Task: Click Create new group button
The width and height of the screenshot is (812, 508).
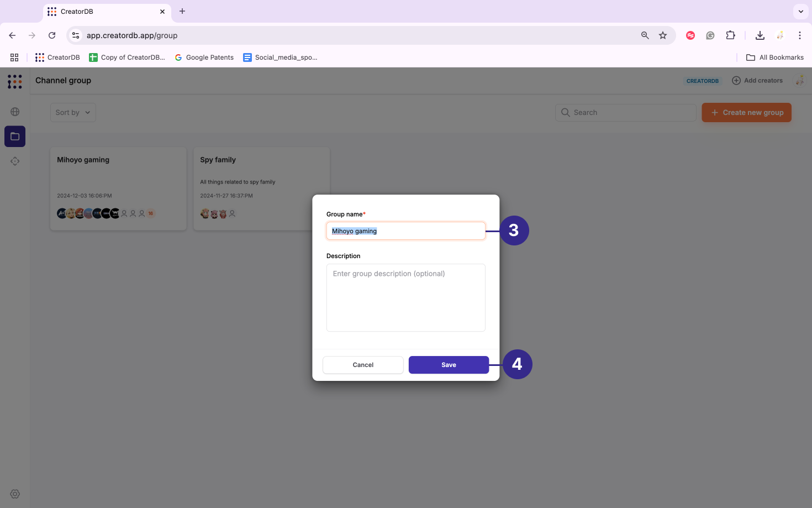Action: [746, 112]
